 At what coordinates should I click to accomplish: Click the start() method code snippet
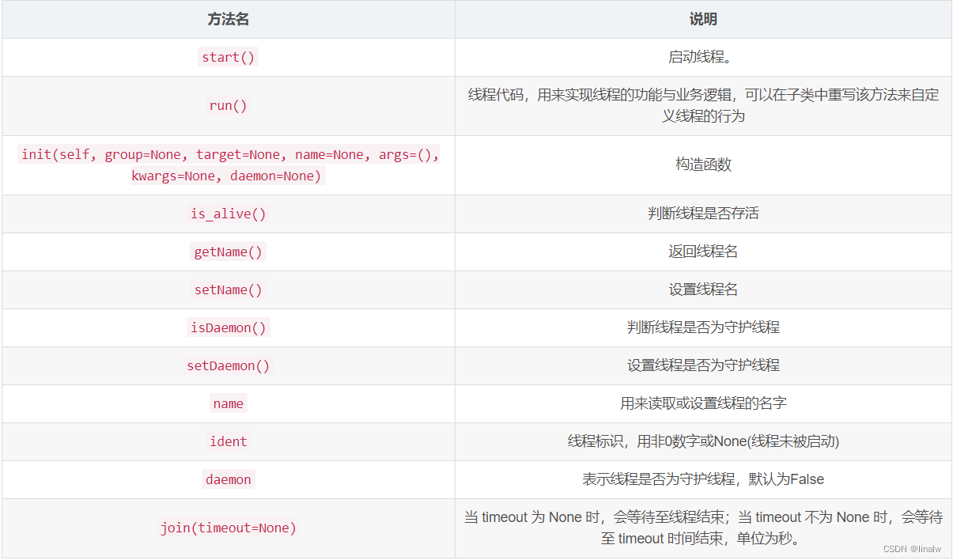click(x=228, y=56)
